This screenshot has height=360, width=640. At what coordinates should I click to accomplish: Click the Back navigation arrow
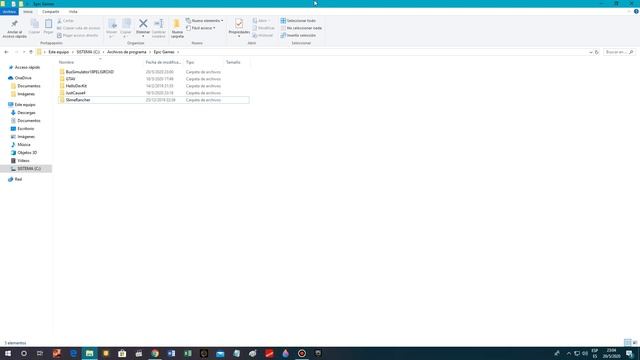[6, 52]
